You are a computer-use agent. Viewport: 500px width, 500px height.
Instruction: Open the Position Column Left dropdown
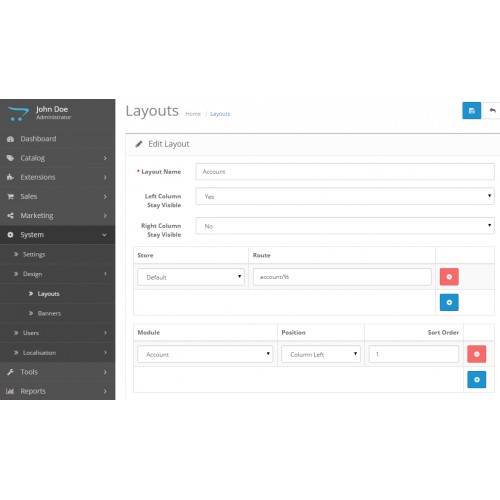tap(321, 354)
